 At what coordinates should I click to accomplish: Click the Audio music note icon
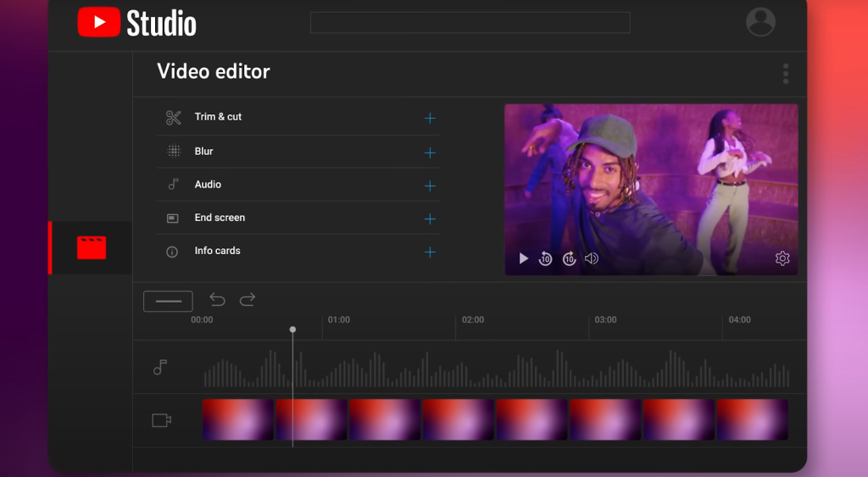tap(173, 184)
